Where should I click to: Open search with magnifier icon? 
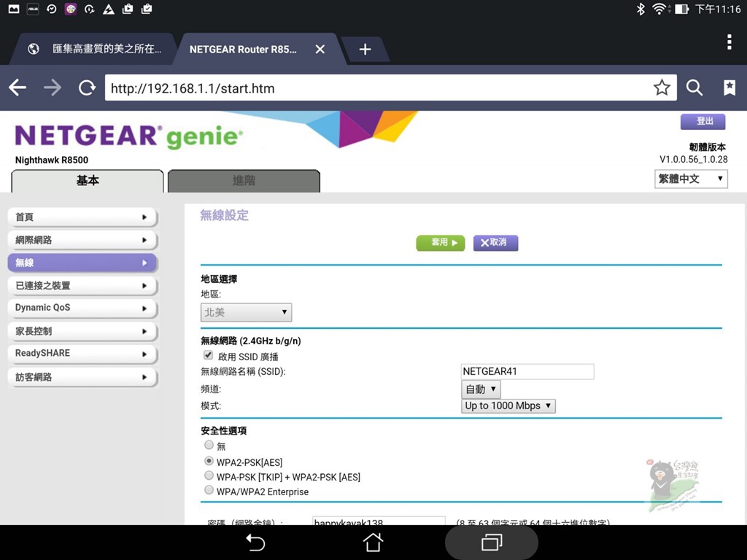[x=694, y=87]
